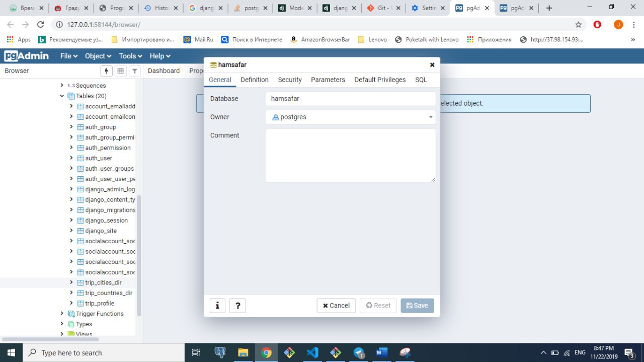This screenshot has width=644, height=362.
Task: Click the Reset button
Action: click(378, 306)
